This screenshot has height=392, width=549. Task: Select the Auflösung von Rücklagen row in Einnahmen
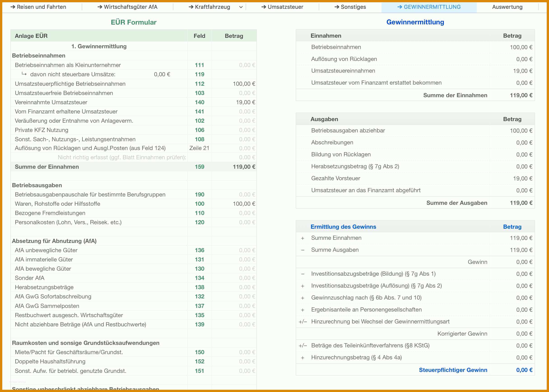tap(415, 59)
